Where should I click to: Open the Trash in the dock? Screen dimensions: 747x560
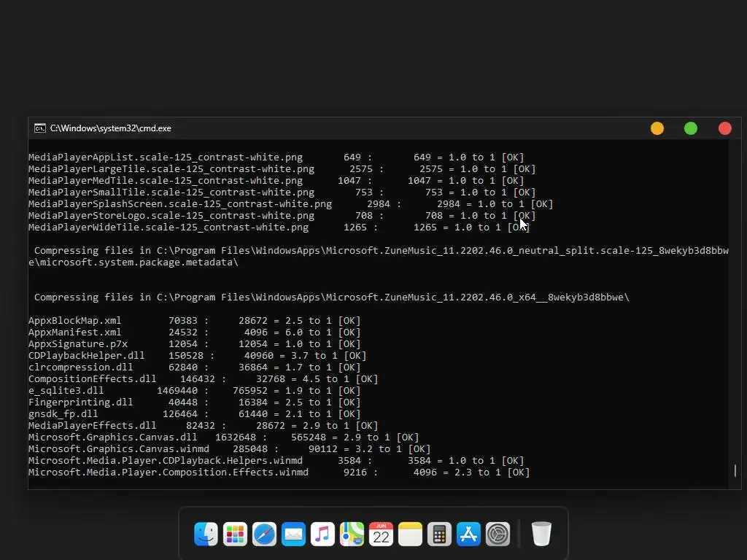[x=541, y=534]
